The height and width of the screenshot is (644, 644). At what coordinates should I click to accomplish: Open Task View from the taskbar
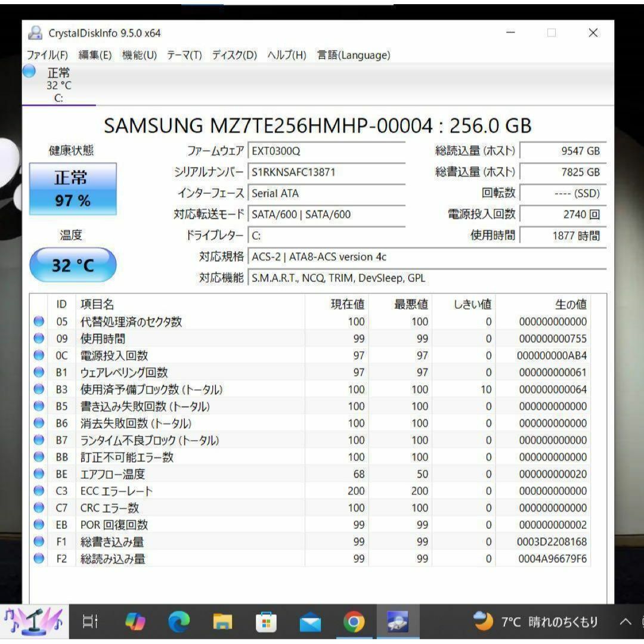tap(90, 621)
